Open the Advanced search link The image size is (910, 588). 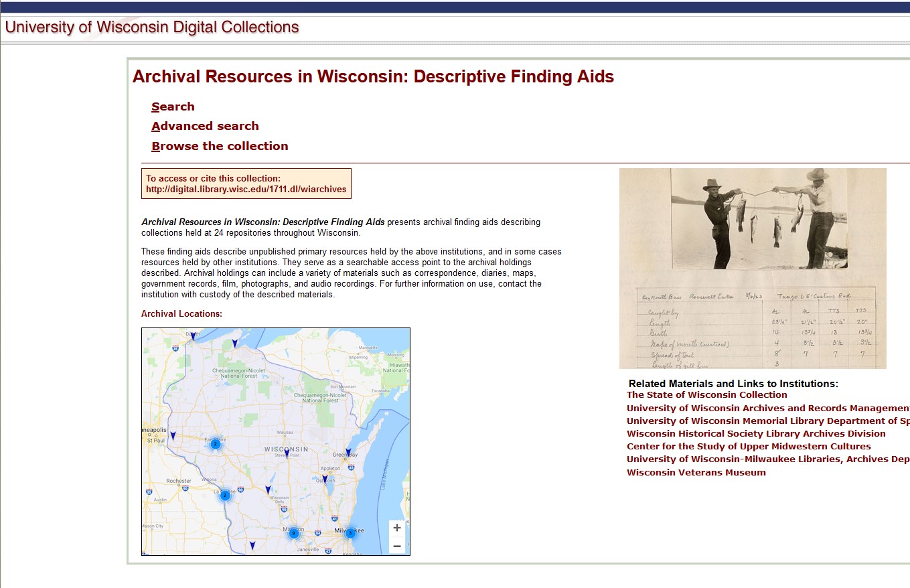(205, 126)
